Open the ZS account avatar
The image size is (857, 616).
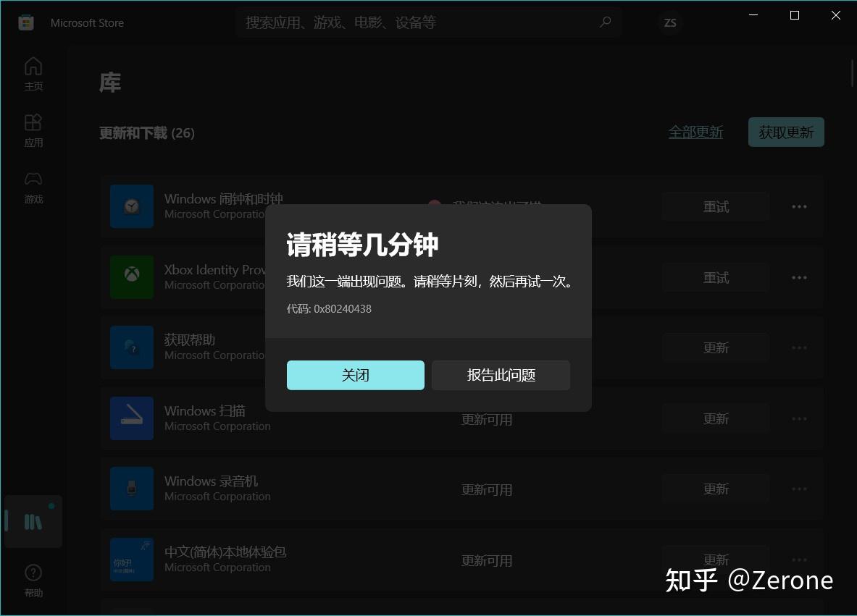click(x=669, y=22)
